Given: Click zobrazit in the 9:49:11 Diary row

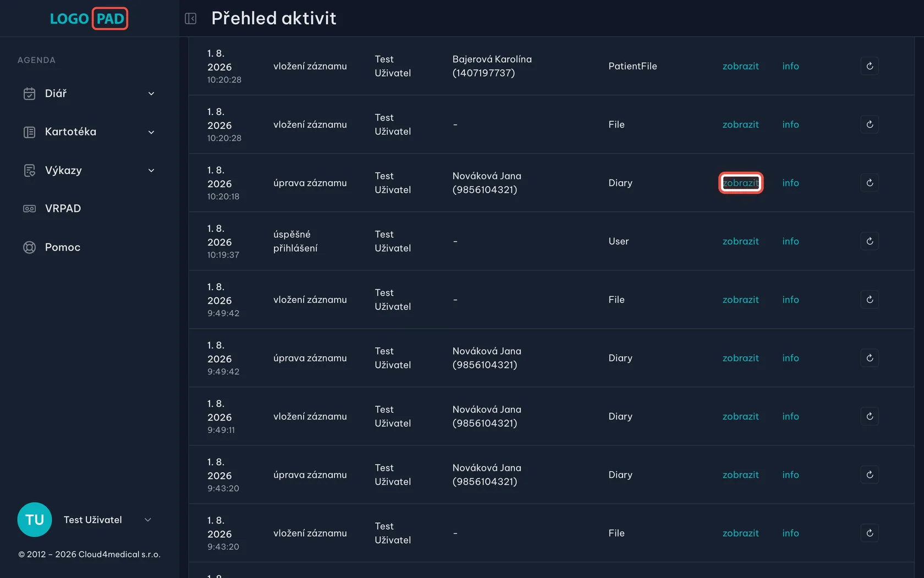Looking at the screenshot, I should [740, 416].
